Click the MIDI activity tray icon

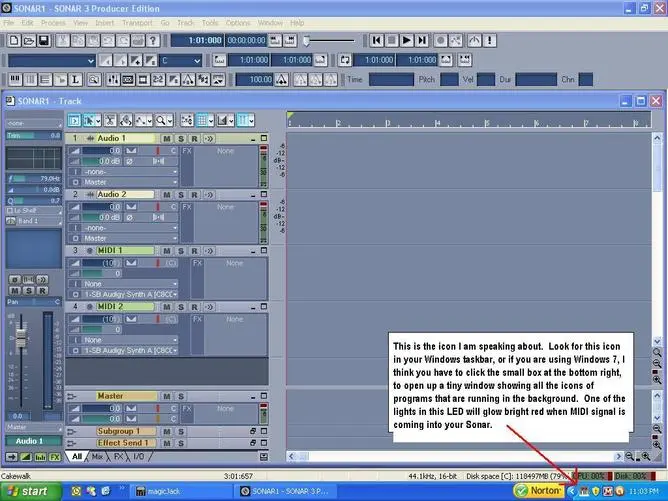(x=584, y=491)
